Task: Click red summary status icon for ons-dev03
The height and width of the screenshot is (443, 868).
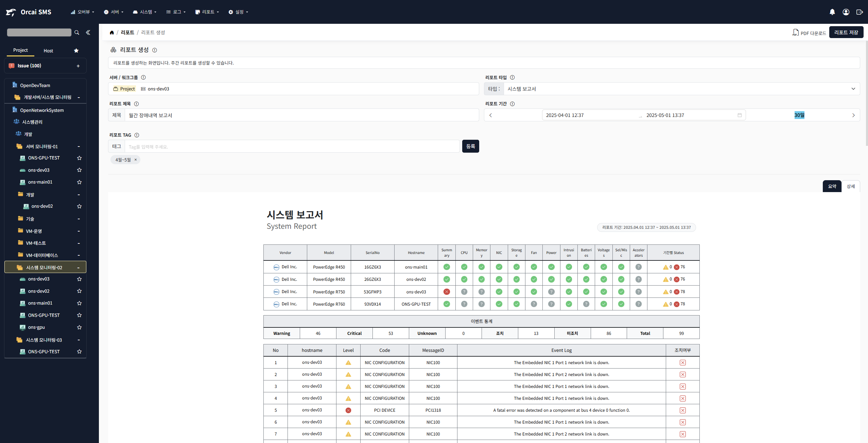Action: (x=447, y=292)
